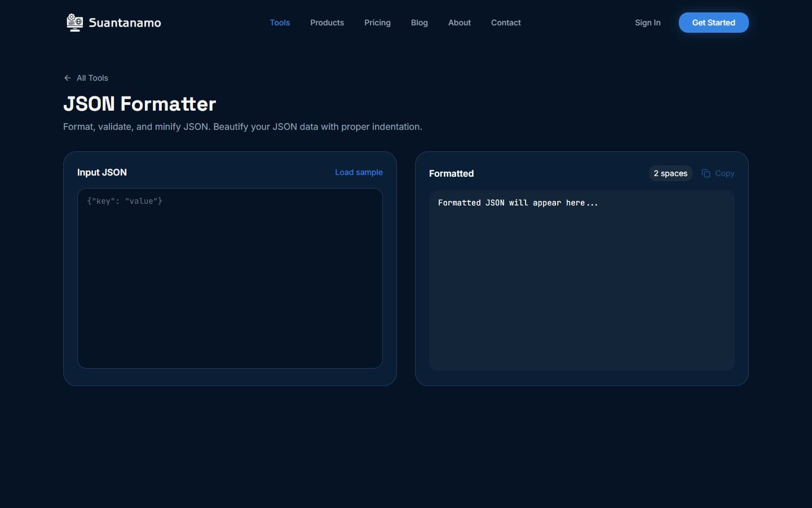The image size is (812, 508).
Task: View the Pricing page
Action: [377, 23]
